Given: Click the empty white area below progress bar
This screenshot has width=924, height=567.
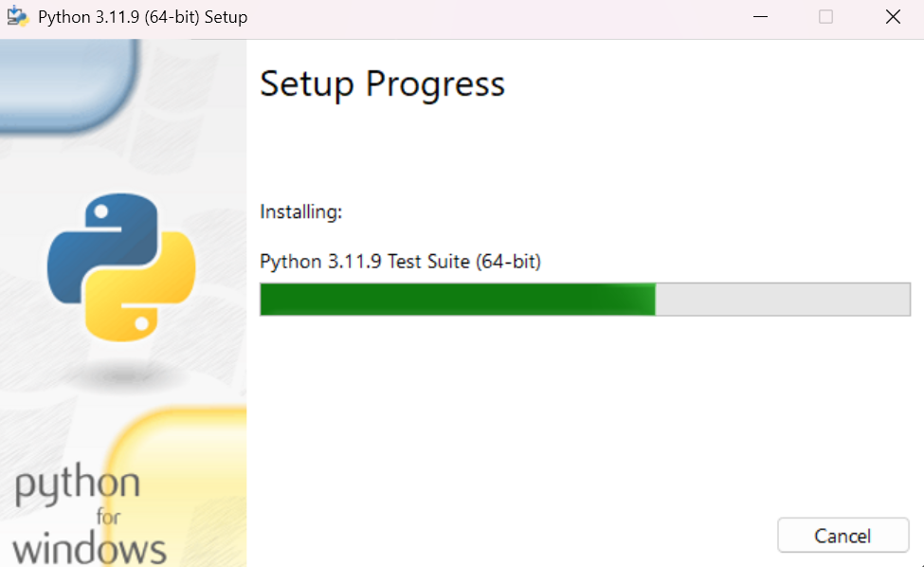Looking at the screenshot, I should 569,417.
